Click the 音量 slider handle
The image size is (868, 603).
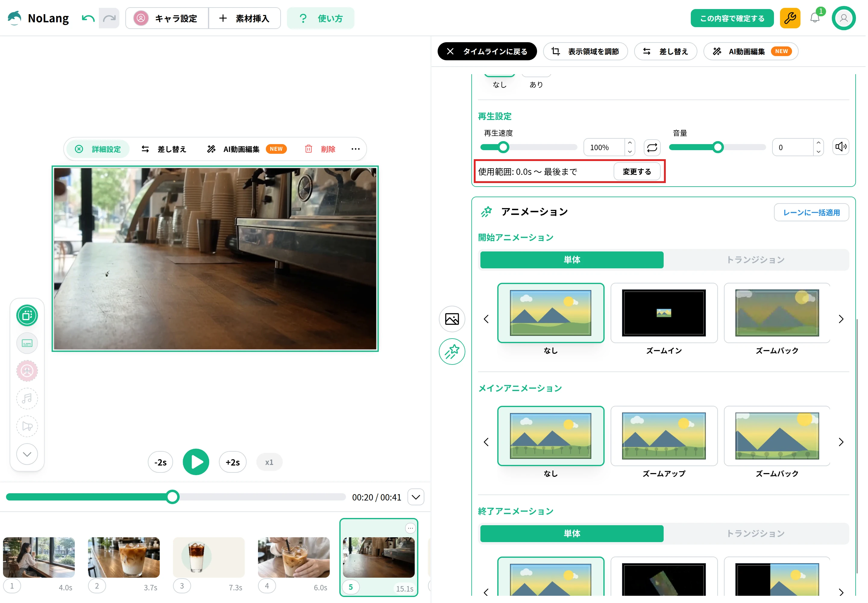pyautogui.click(x=718, y=147)
